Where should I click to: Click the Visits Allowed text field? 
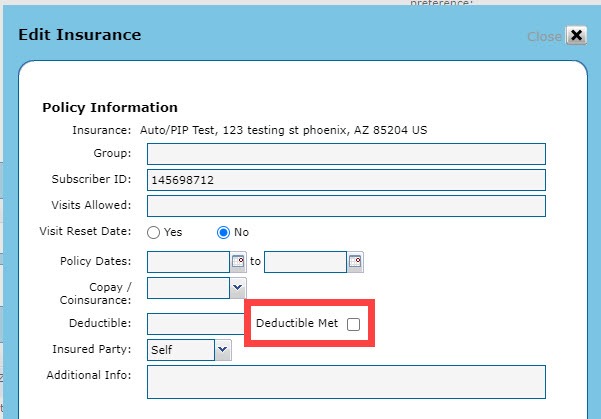tap(346, 206)
